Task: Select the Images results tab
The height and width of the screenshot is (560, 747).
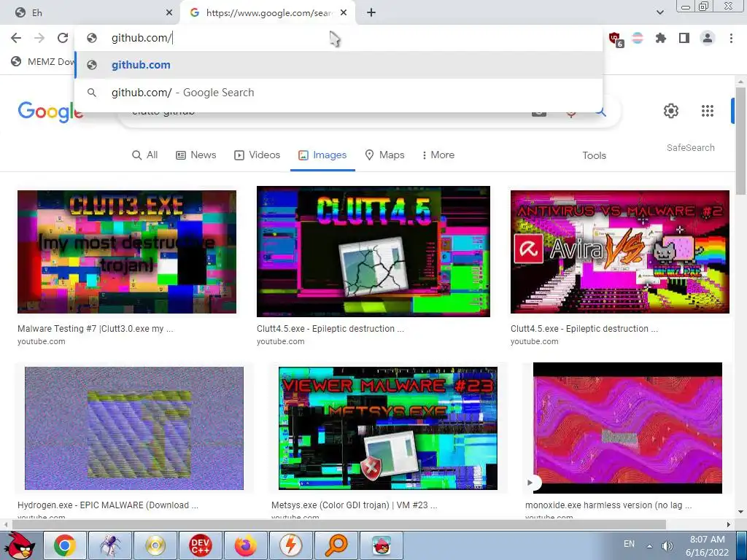Action: click(x=322, y=155)
